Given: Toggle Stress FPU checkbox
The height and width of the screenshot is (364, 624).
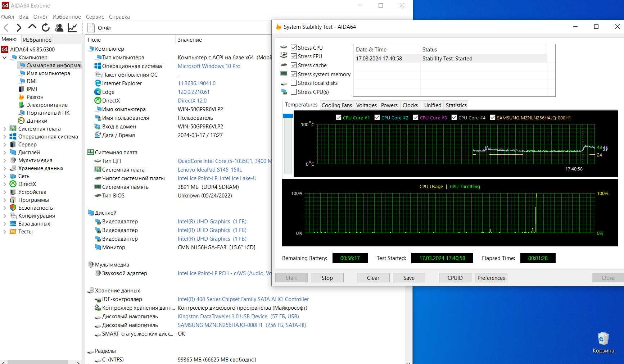Looking at the screenshot, I should point(294,56).
